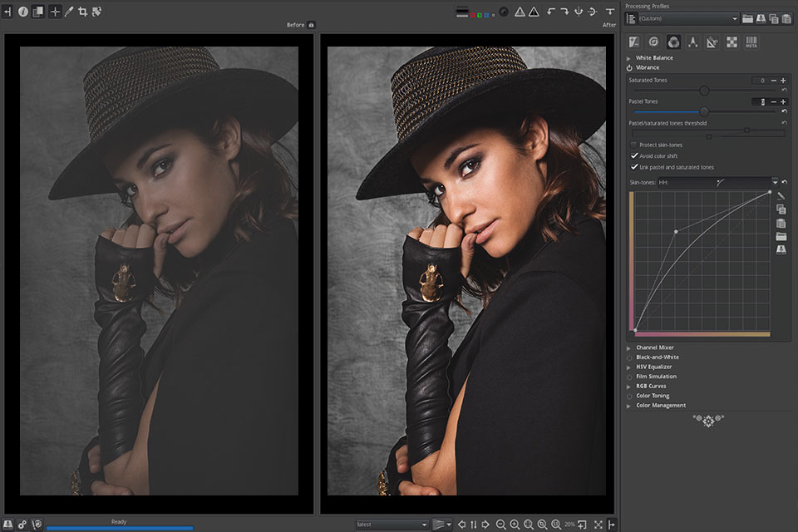Select the crop tool in the toolbar
Screen dimensions: 798x532
pos(82,12)
